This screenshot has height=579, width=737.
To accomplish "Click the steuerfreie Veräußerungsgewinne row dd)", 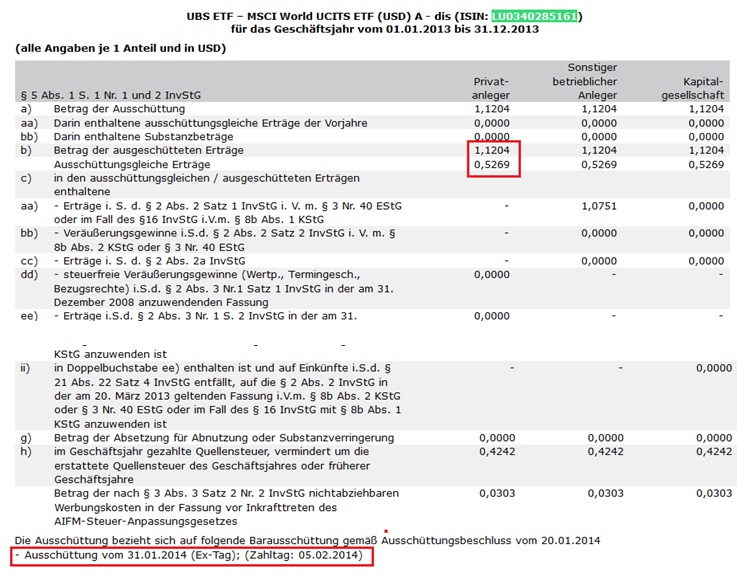I will coord(372,288).
